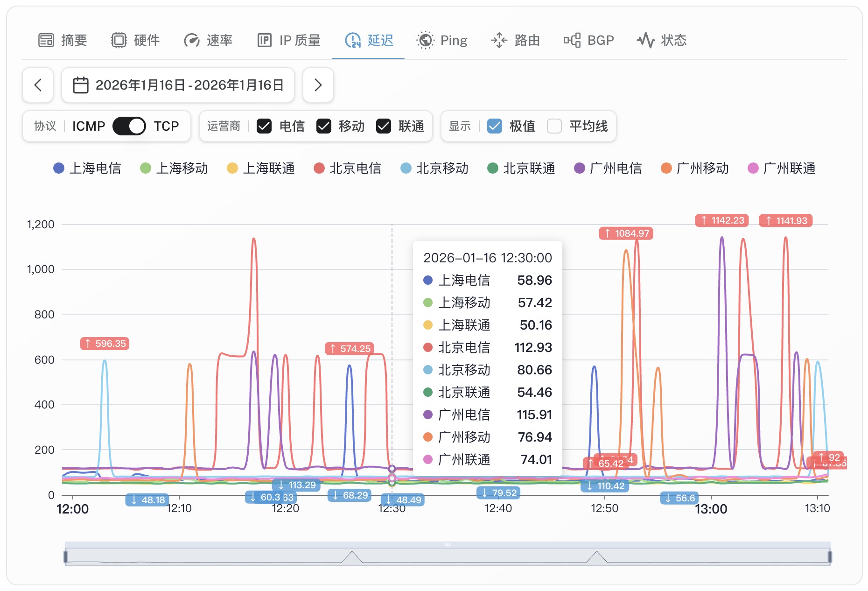Image resolution: width=868 pixels, height=591 pixels.
Task: Go to previous date with left chevron
Action: coord(38,85)
